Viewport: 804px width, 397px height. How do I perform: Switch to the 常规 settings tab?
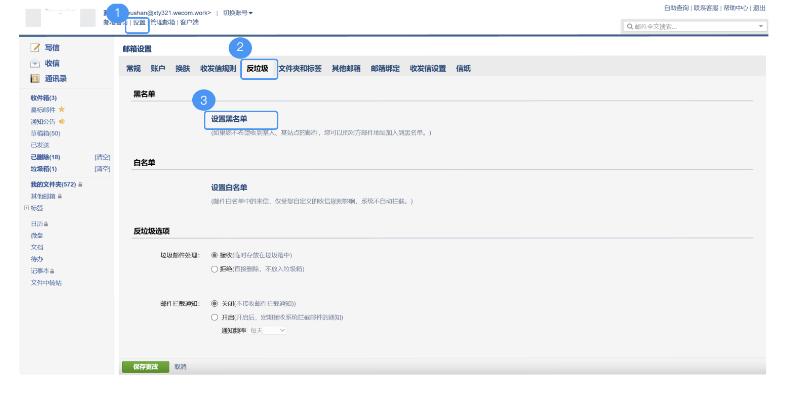click(133, 69)
